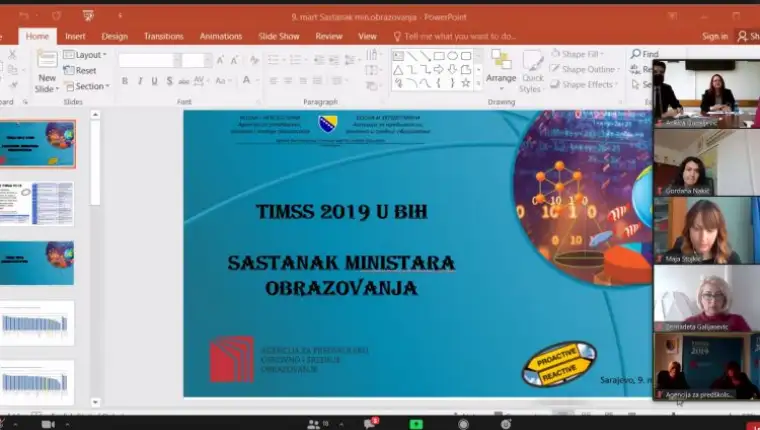Click the Find button

[645, 54]
